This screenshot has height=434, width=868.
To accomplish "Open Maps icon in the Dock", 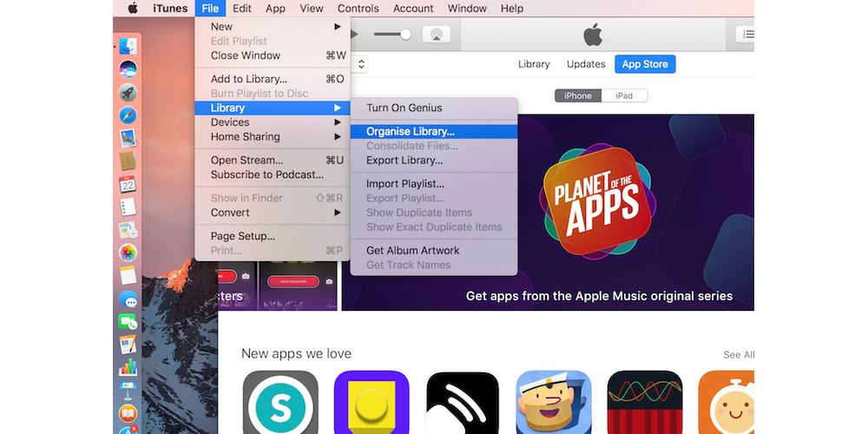I will (x=128, y=230).
